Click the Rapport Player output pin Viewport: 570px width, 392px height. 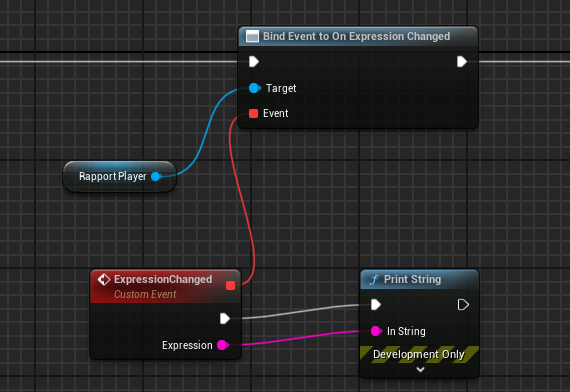coord(156,176)
